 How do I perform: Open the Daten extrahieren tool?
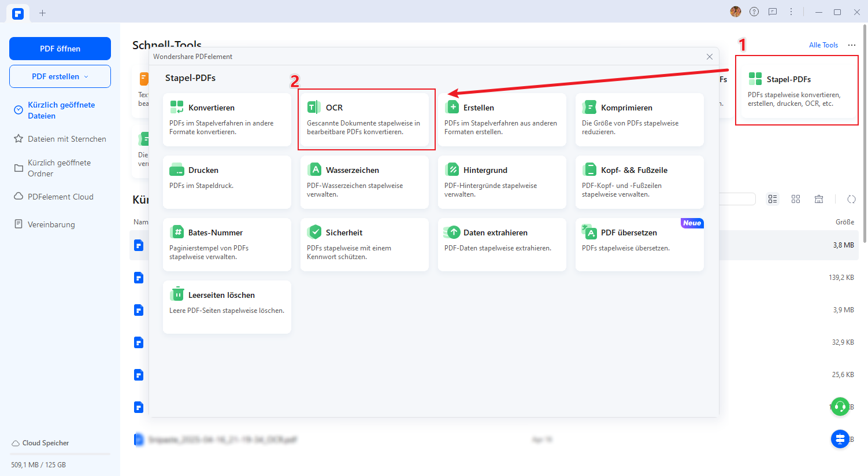[x=502, y=245]
